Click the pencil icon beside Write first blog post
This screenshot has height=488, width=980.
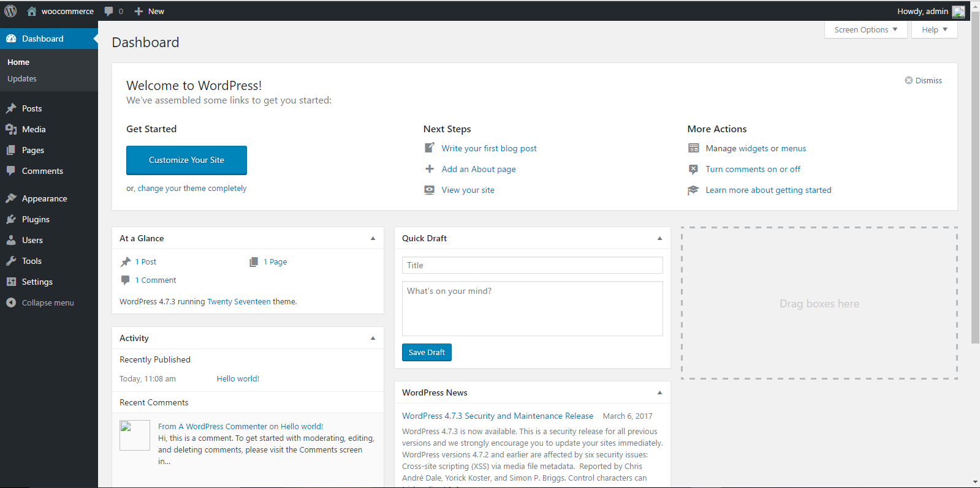point(430,148)
